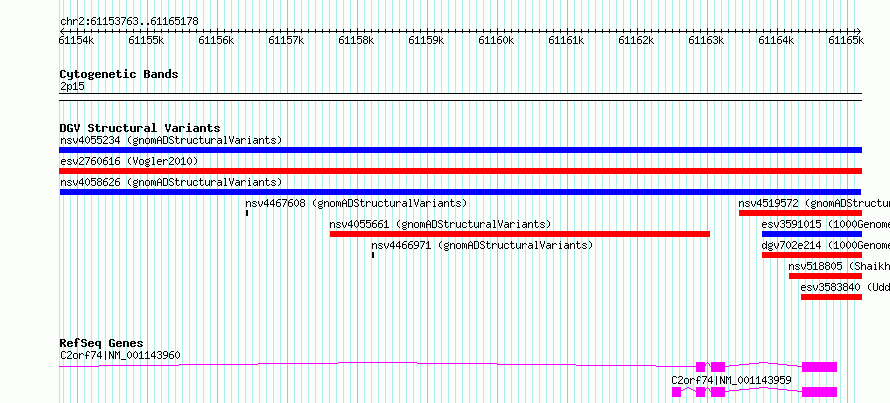The height and width of the screenshot is (403, 890).
Task: Click the small nsv4466971 variant marker
Action: [373, 255]
